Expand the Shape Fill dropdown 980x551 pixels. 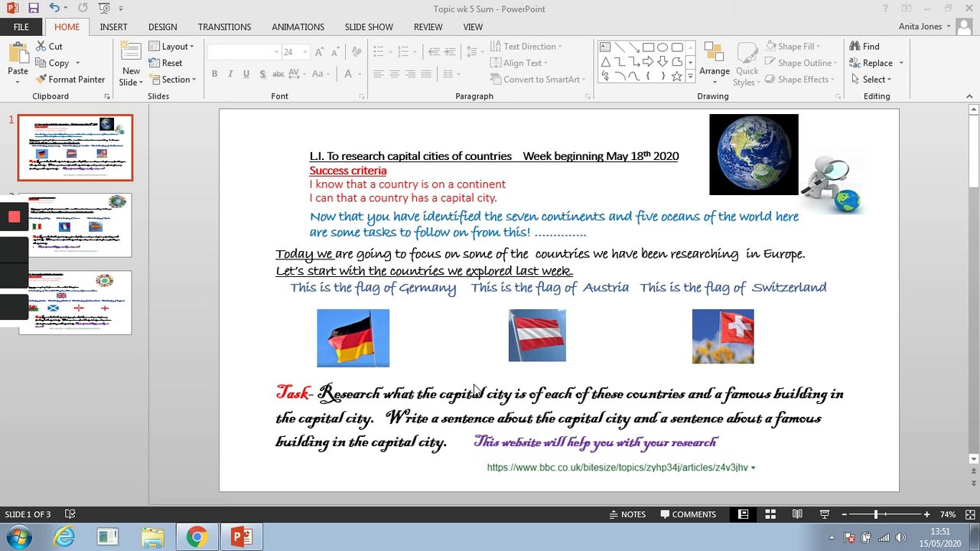[x=818, y=47]
